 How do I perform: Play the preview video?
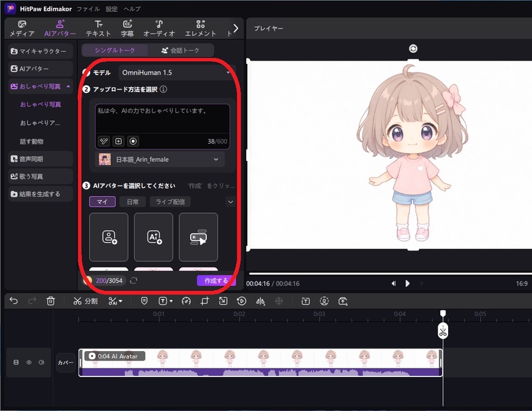(408, 283)
